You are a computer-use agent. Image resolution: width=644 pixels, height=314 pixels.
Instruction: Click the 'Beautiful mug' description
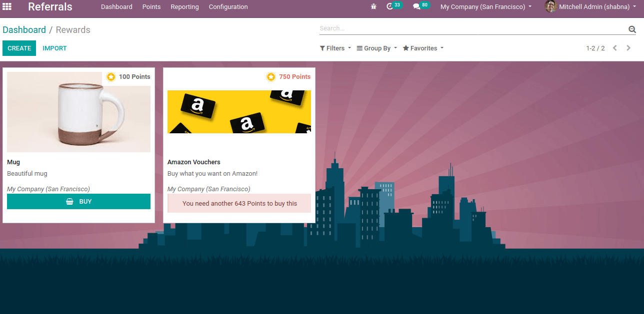pos(27,173)
